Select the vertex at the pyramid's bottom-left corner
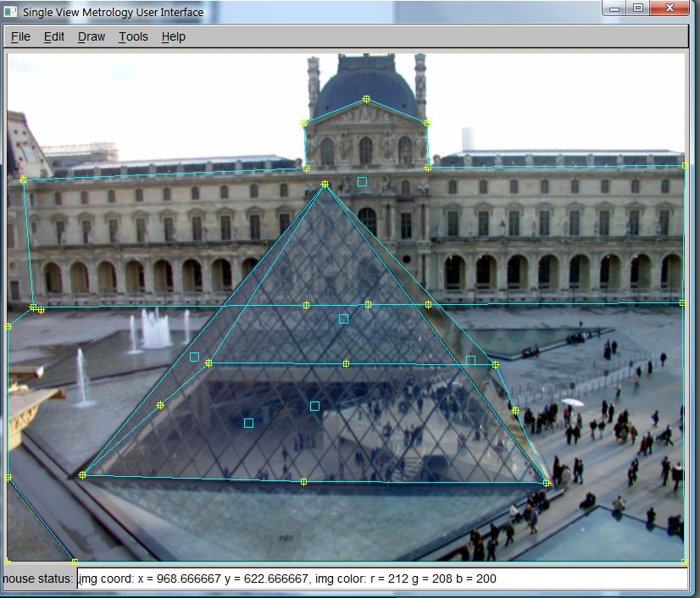The height and width of the screenshot is (598, 700). [x=82, y=475]
